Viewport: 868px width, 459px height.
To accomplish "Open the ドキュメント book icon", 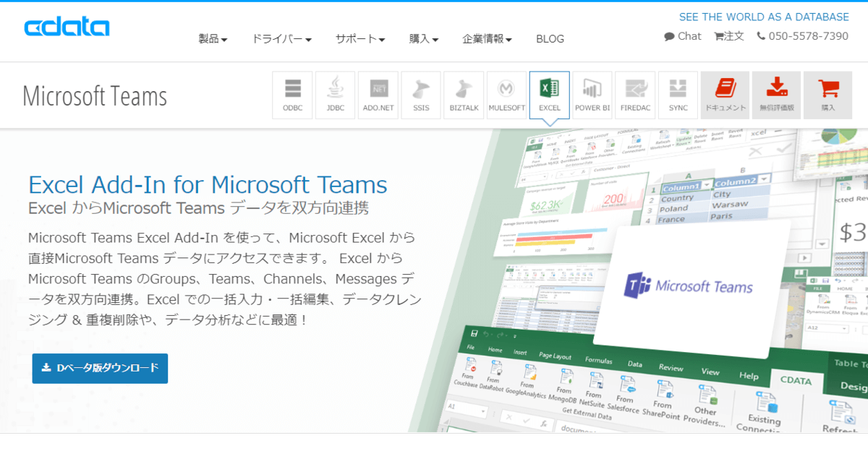I will pyautogui.click(x=725, y=95).
